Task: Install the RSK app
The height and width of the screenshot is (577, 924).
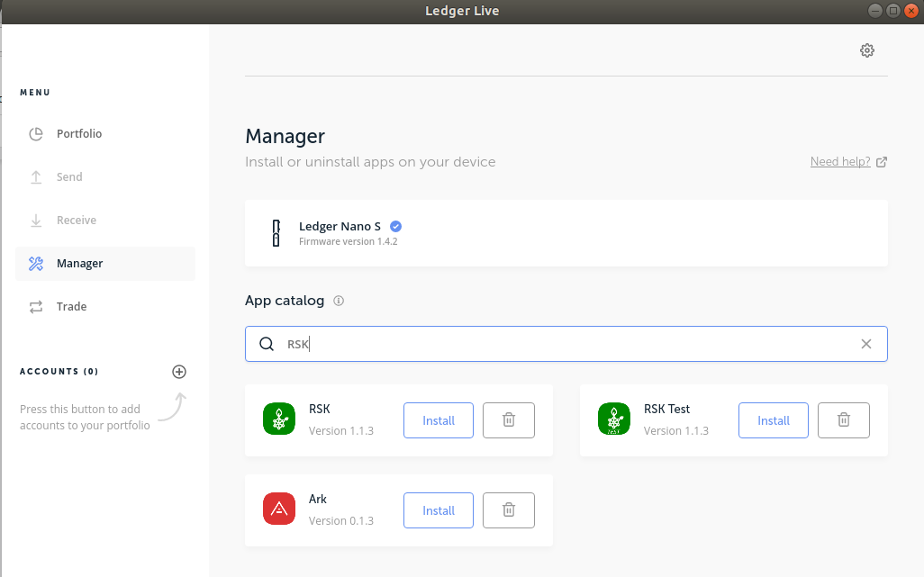Action: tap(439, 420)
